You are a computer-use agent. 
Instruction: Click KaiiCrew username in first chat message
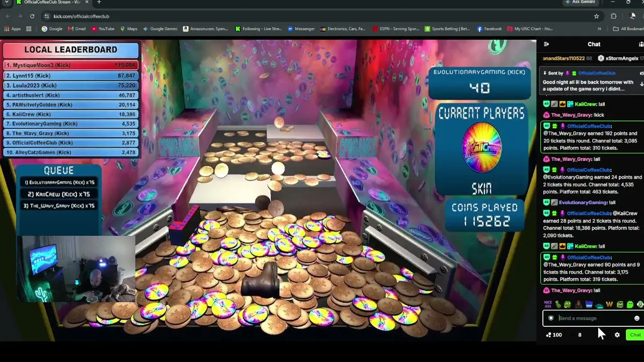pos(586,104)
